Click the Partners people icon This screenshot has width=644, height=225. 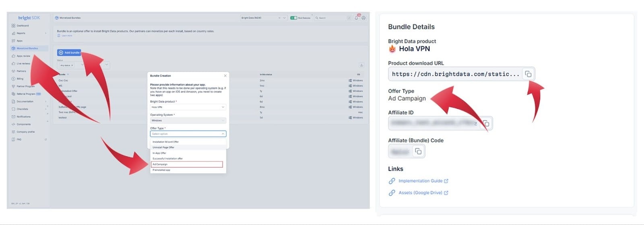(13, 71)
